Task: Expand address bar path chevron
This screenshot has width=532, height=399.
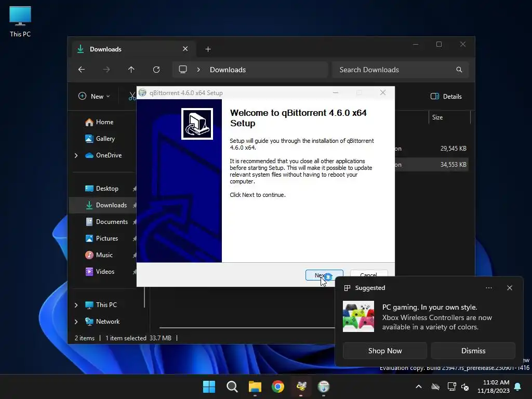Action: 198,70
